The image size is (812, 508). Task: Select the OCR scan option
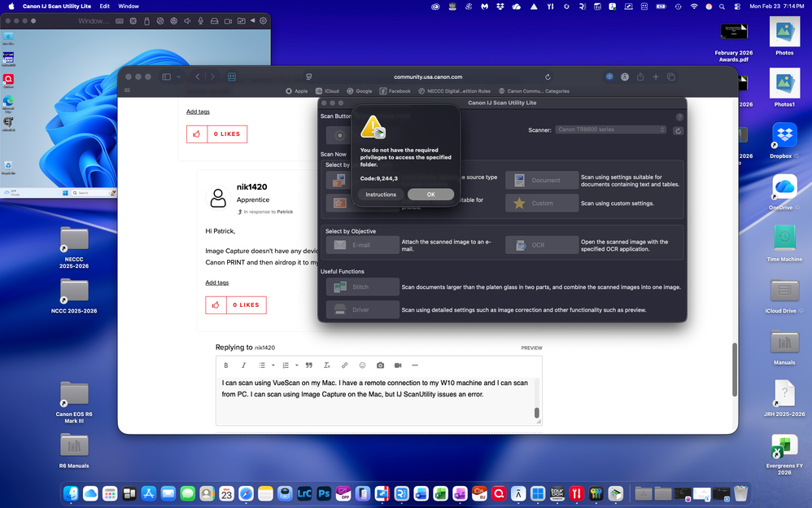(542, 245)
